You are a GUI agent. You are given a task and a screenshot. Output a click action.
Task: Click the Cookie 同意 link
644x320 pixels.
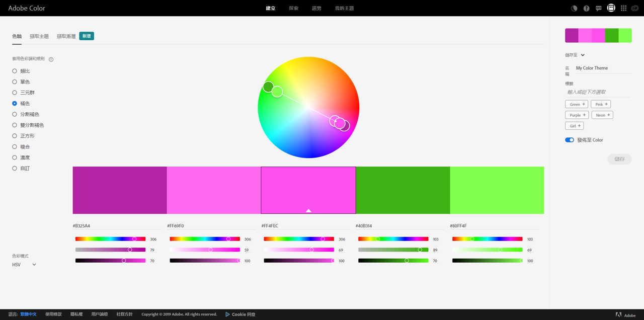click(244, 314)
